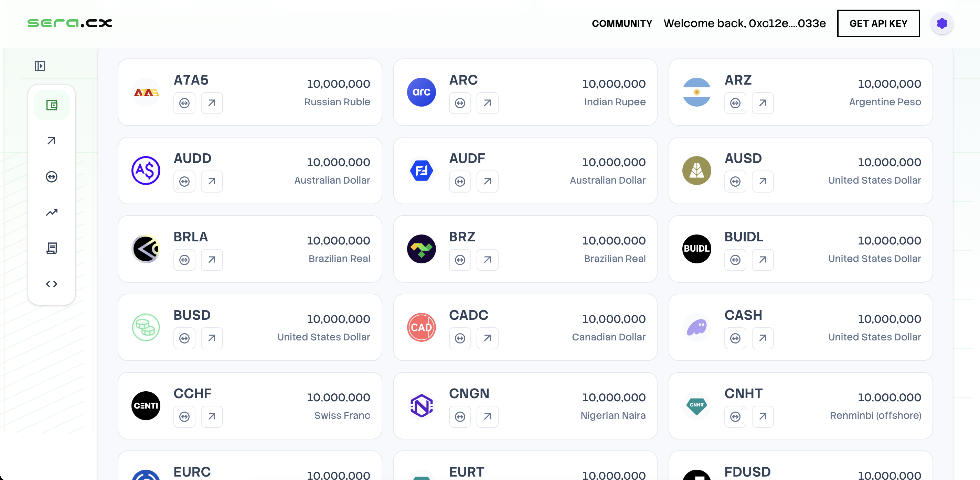Screen dimensions: 980x480
Task: Toggle the sidebar collapse control
Action: [x=40, y=66]
